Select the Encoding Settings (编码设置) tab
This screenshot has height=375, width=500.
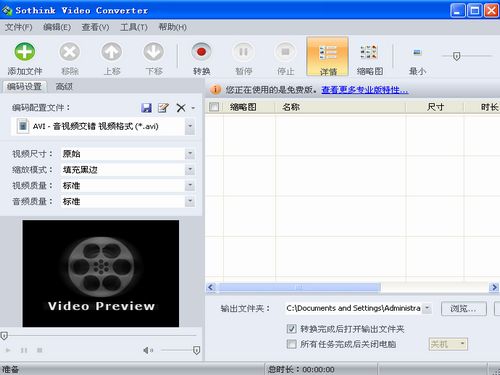pyautogui.click(x=25, y=87)
